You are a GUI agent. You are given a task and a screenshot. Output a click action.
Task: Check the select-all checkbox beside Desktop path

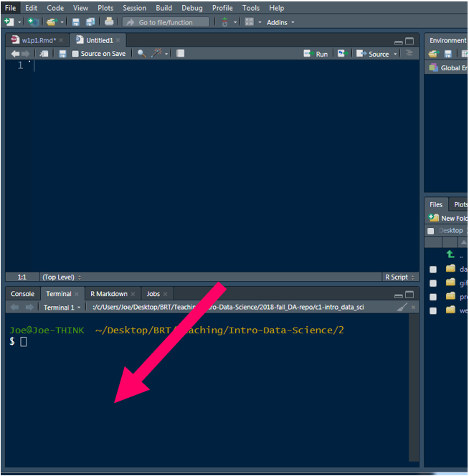431,231
